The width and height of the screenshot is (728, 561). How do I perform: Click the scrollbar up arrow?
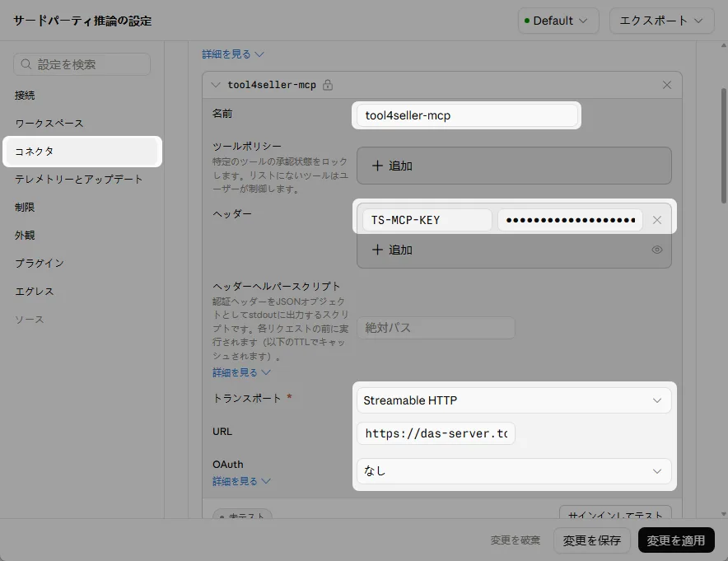724,45
